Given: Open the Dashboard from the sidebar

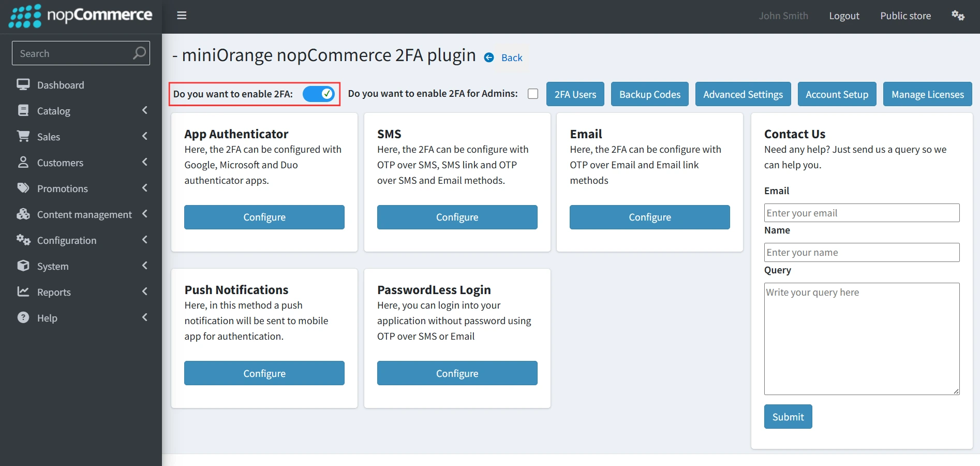Looking at the screenshot, I should pos(23,84).
